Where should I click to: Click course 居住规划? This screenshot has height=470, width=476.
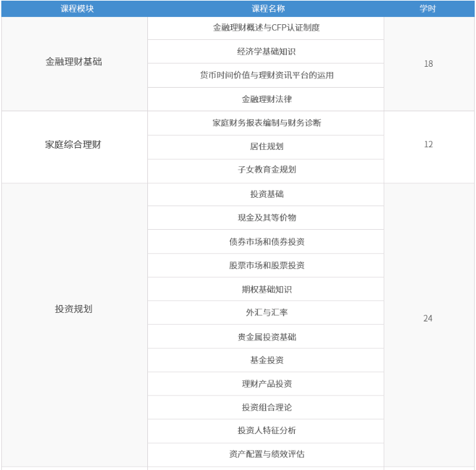[266, 146]
